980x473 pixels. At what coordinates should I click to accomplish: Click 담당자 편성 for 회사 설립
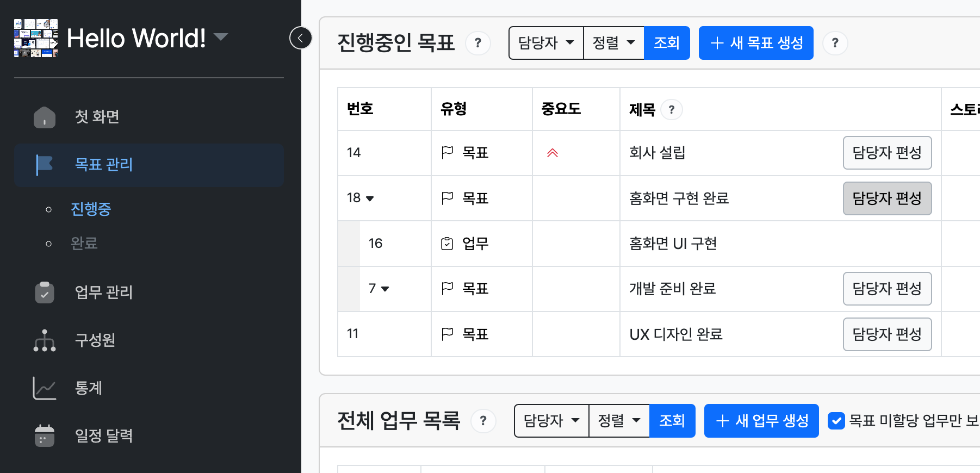886,153
